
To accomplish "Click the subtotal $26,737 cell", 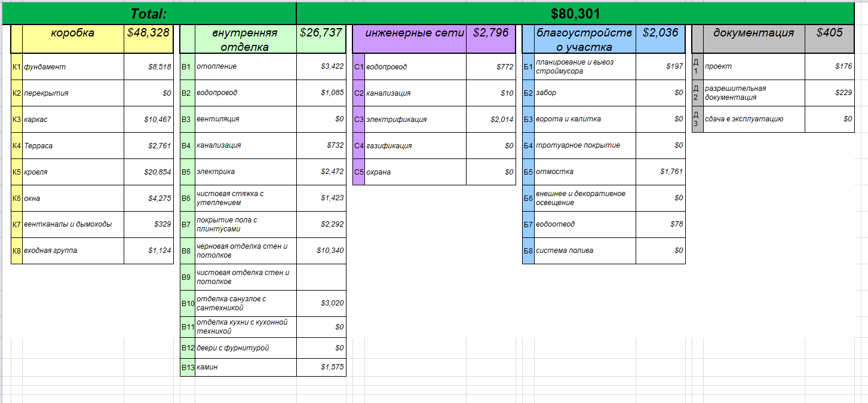I will (321, 39).
